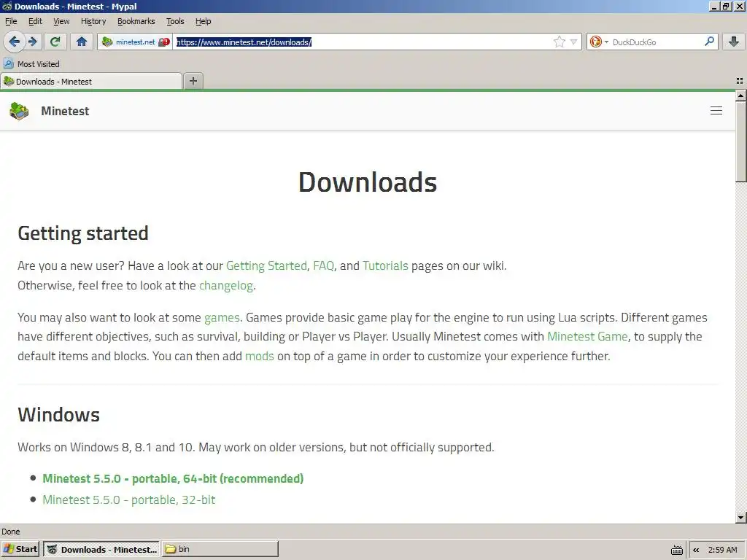Go forward with the Forward arrow button

[33, 42]
